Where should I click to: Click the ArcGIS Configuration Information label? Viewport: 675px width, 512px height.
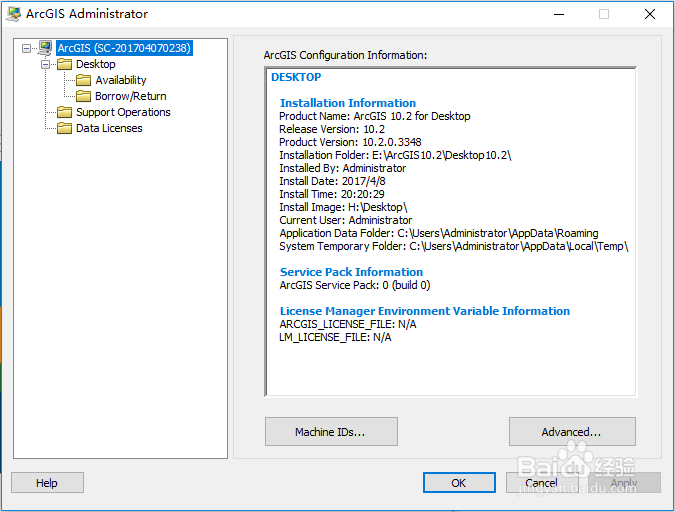(345, 55)
